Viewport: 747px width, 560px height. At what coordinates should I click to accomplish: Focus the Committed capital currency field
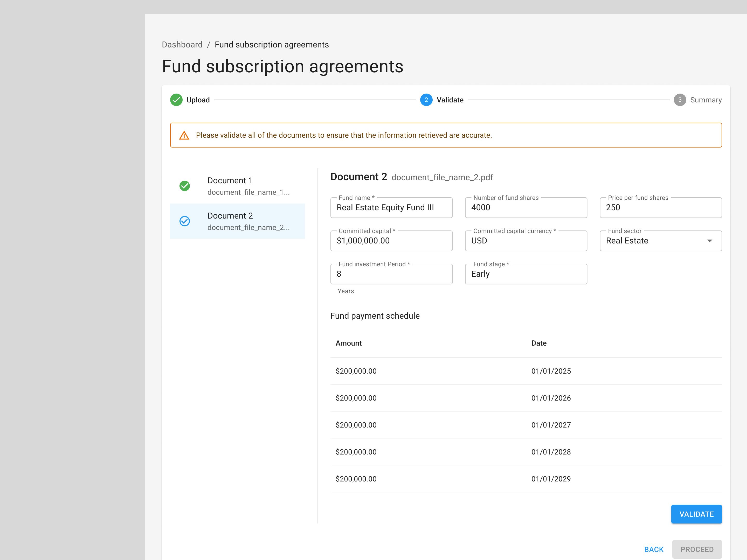pos(526,241)
